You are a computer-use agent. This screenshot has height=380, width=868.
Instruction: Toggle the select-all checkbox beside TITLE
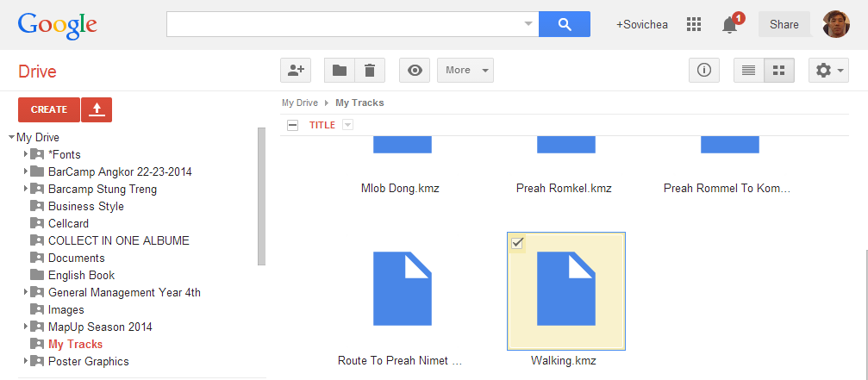[x=293, y=126]
